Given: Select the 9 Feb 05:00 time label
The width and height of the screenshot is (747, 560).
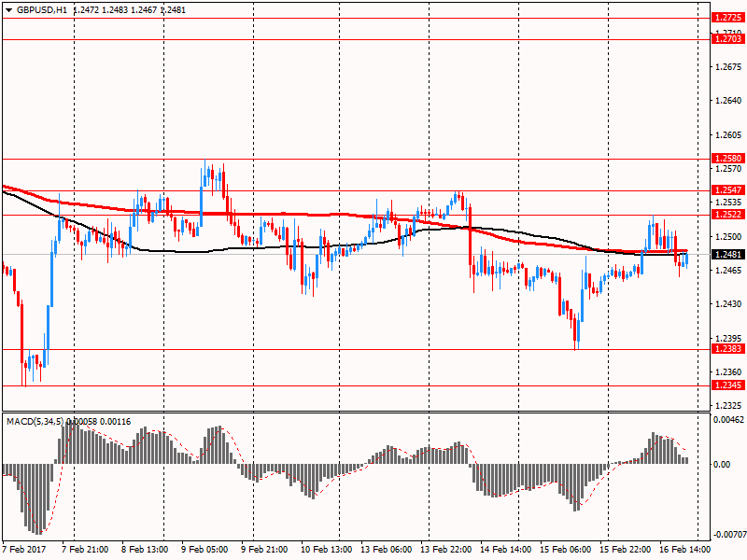Looking at the screenshot, I should click(204, 550).
